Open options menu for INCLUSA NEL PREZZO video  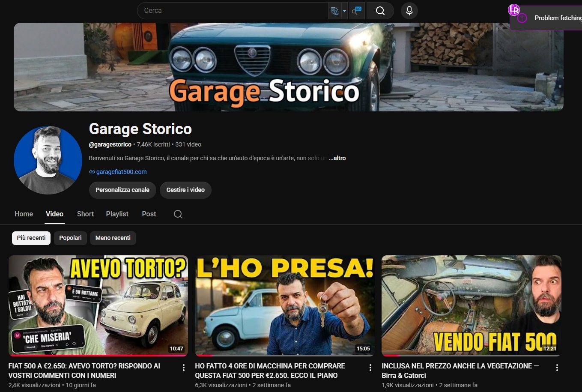pos(557,368)
